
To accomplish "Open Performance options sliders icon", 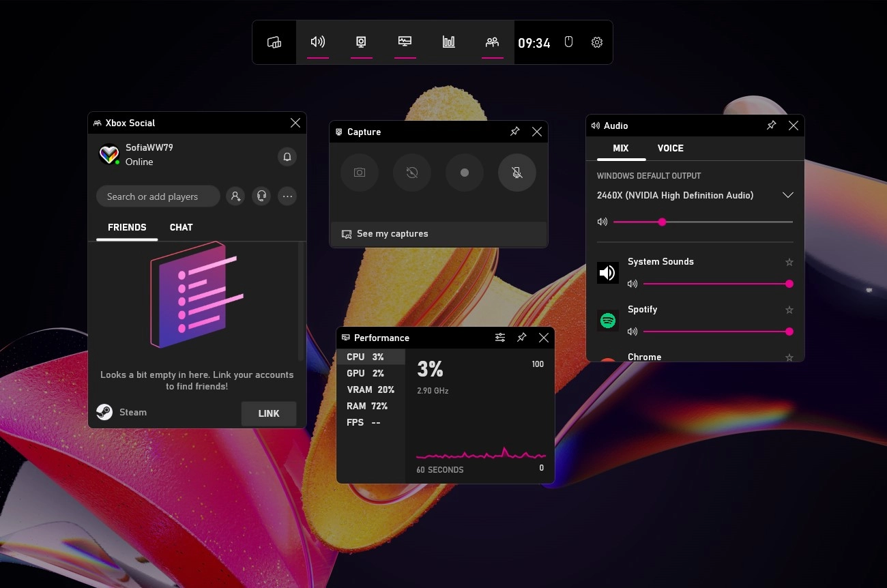I will pos(500,338).
